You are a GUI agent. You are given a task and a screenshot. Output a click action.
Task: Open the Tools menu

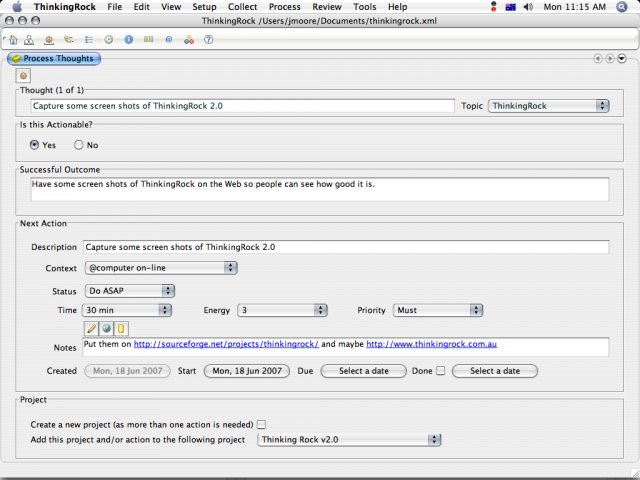point(364,7)
